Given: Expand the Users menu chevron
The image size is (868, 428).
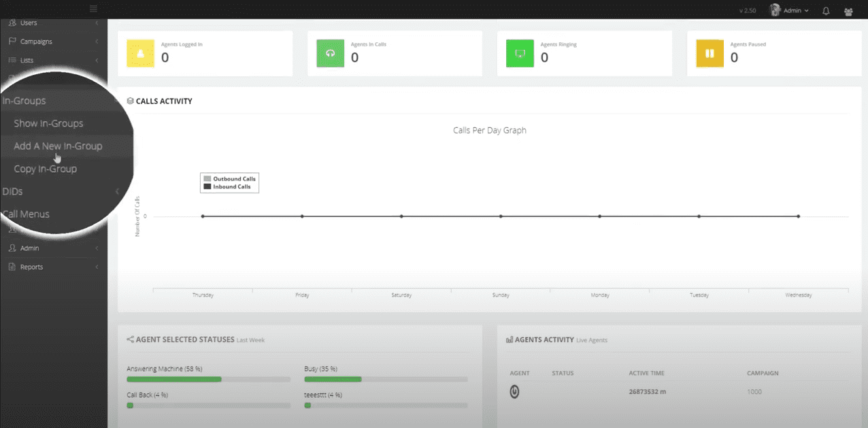Looking at the screenshot, I should (97, 22).
